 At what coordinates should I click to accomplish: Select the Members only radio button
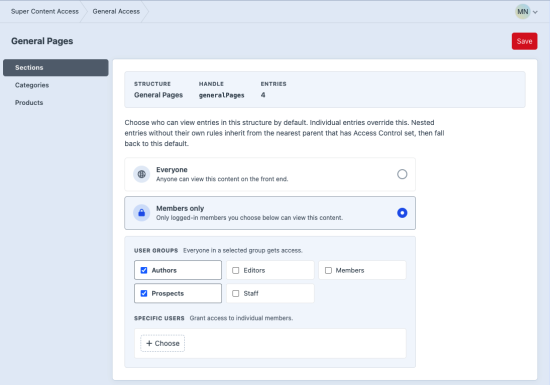(x=402, y=213)
